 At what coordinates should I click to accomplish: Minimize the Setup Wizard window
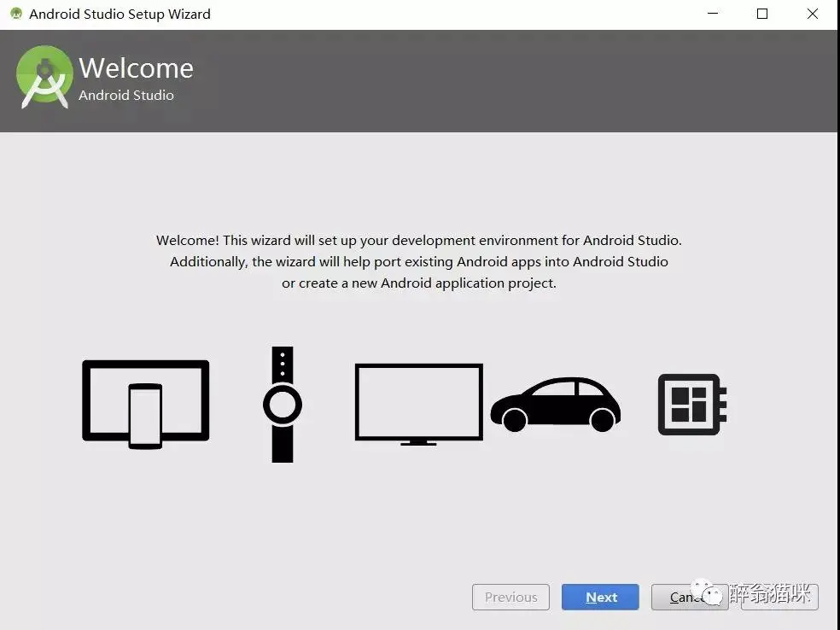713,14
